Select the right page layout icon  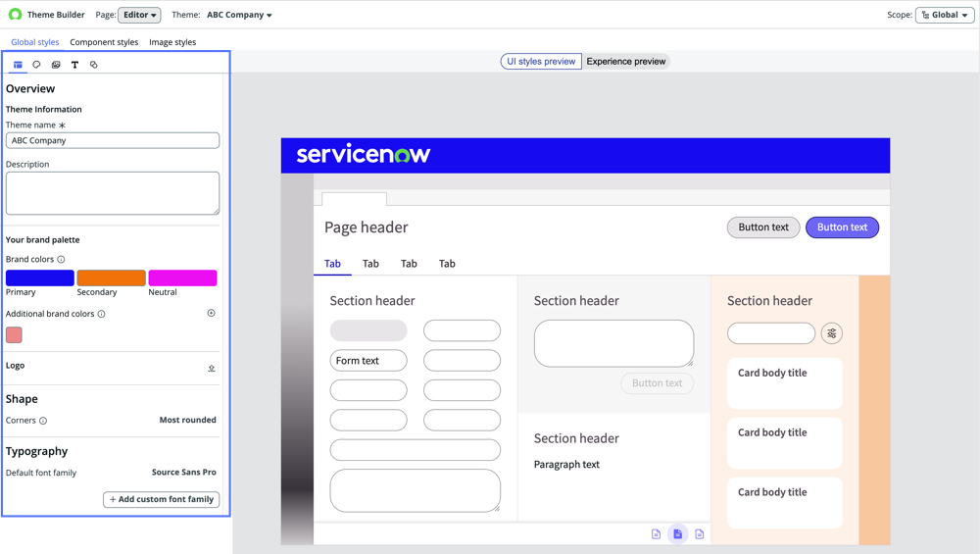point(700,534)
